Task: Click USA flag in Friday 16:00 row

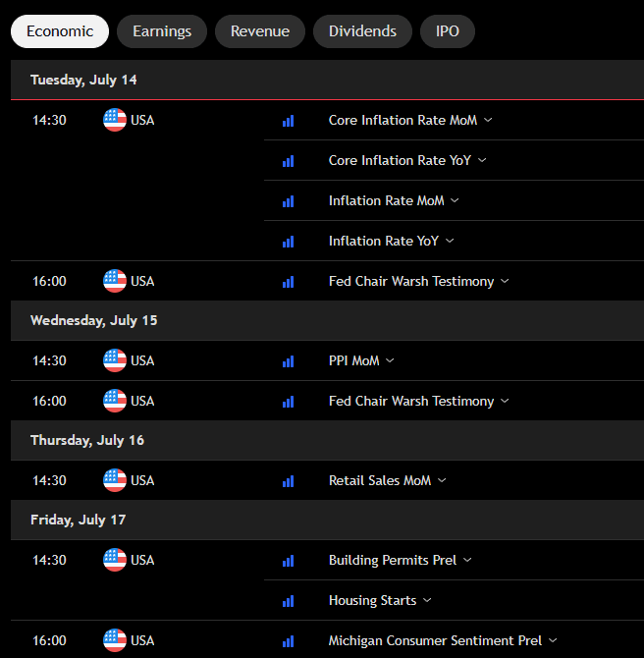Action: (x=115, y=640)
